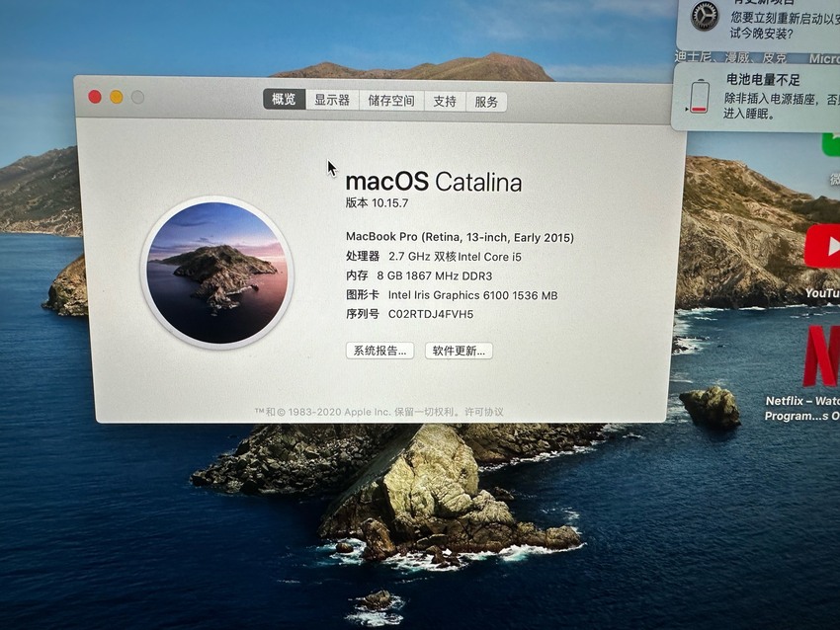840x630 pixels.
Task: Click the 系统报告... button
Action: pyautogui.click(x=379, y=351)
